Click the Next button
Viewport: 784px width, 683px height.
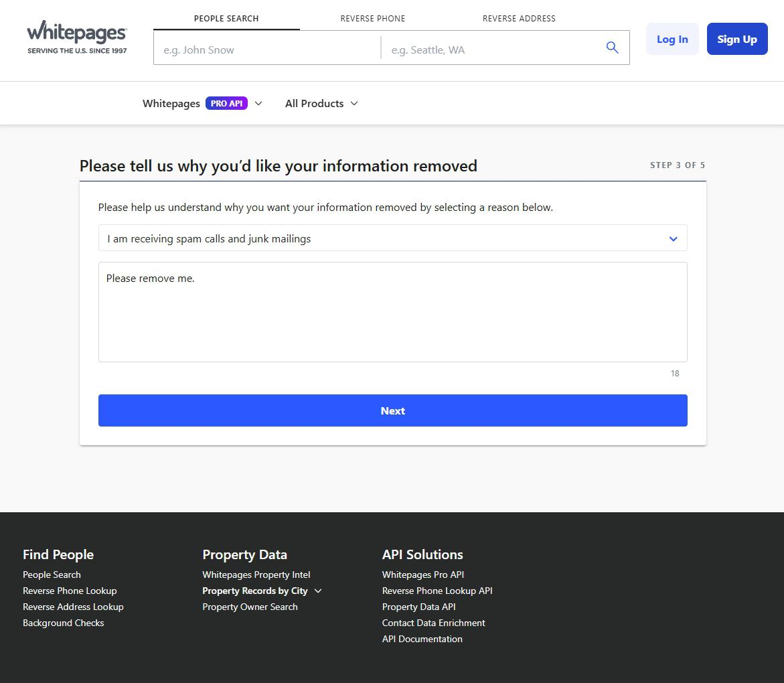point(392,410)
